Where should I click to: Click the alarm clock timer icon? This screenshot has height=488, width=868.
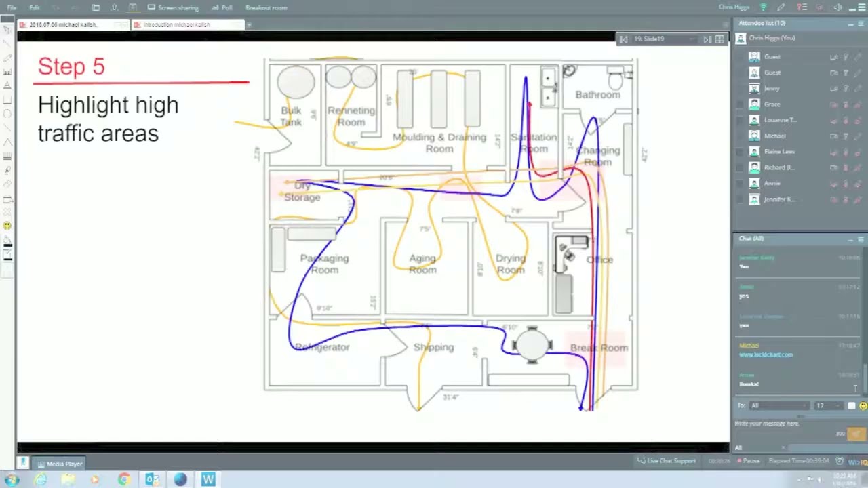point(840,461)
